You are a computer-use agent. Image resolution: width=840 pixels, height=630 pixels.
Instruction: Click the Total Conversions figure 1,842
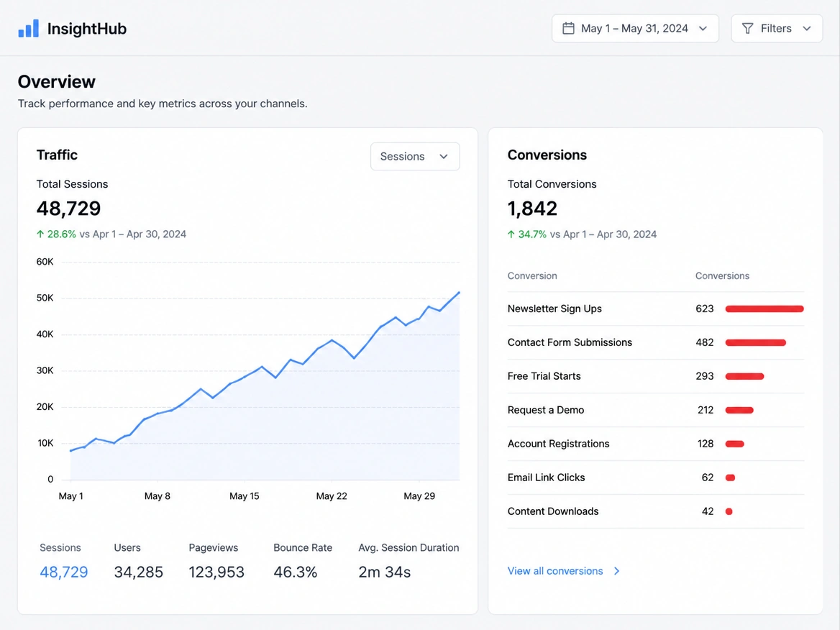click(532, 209)
